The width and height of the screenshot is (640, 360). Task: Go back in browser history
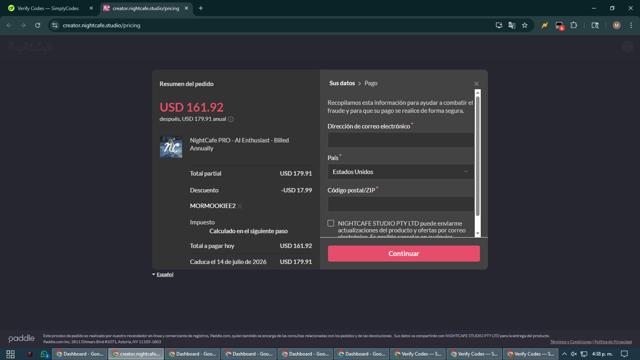pyautogui.click(x=9, y=25)
